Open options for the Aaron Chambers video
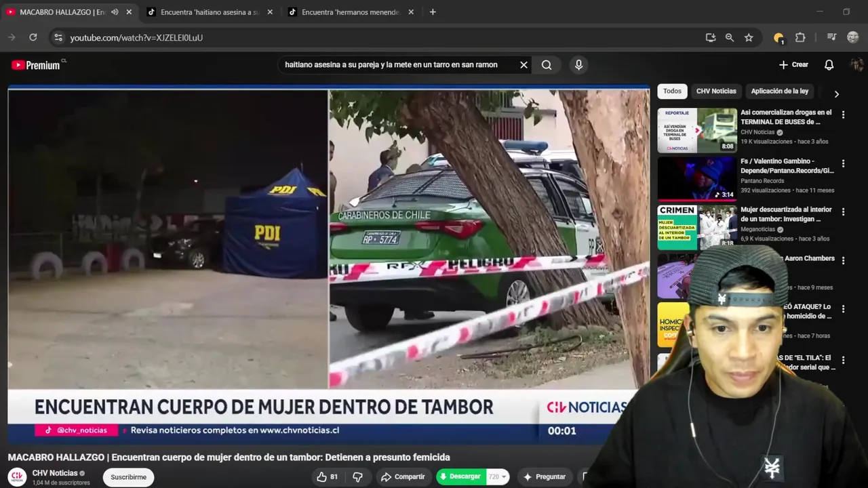Viewport: 868px width, 488px height. coord(843,260)
